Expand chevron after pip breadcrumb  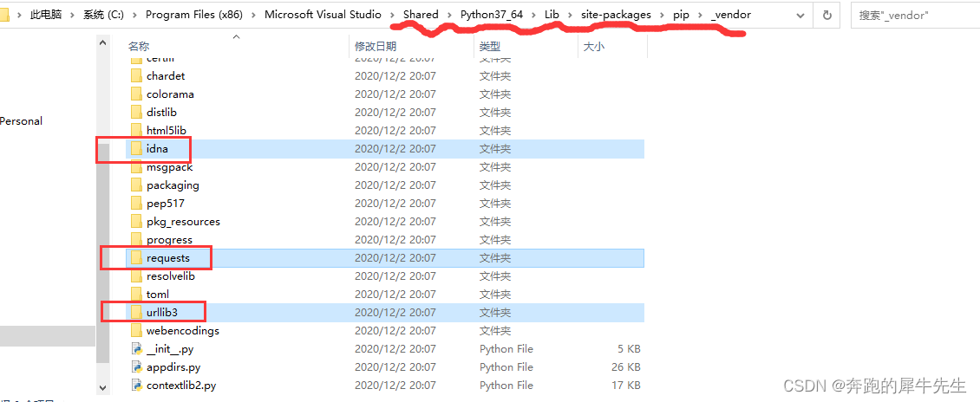point(700,15)
